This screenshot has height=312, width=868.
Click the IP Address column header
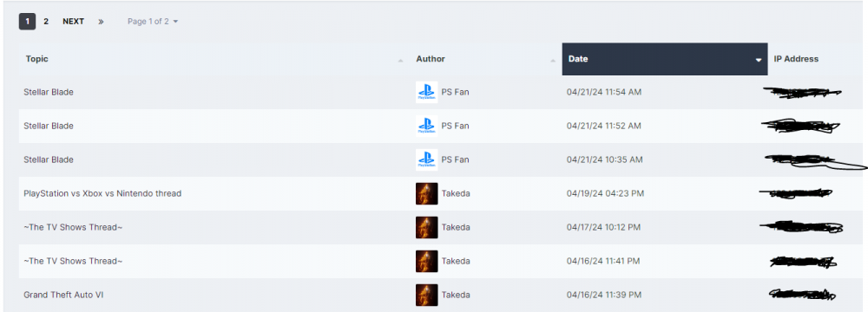796,59
